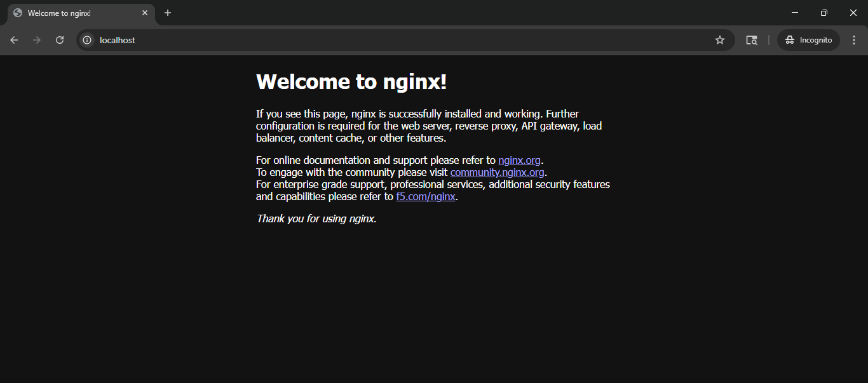The height and width of the screenshot is (383, 868).
Task: Close the browser window
Action: [853, 13]
